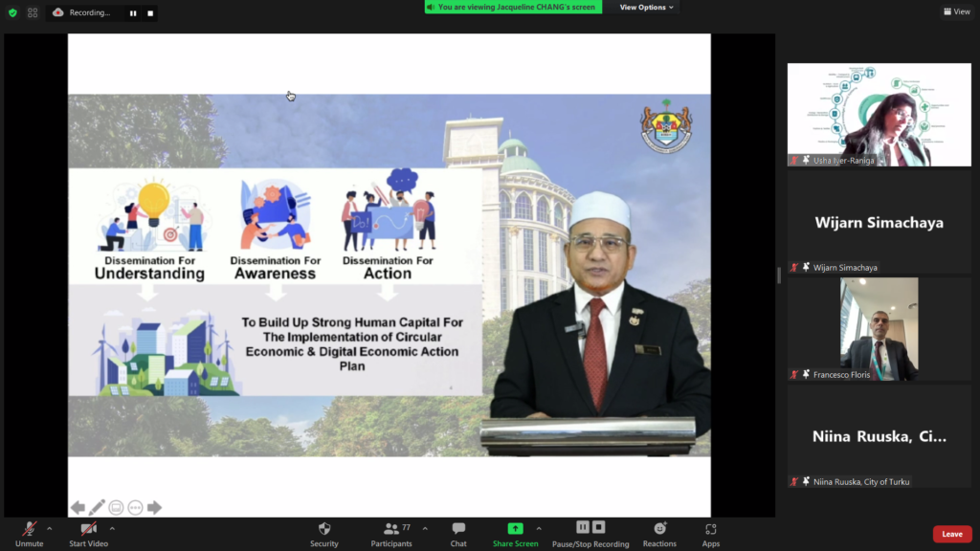The height and width of the screenshot is (551, 980).
Task: Select Francesco Floris video thumbnail
Action: [879, 329]
